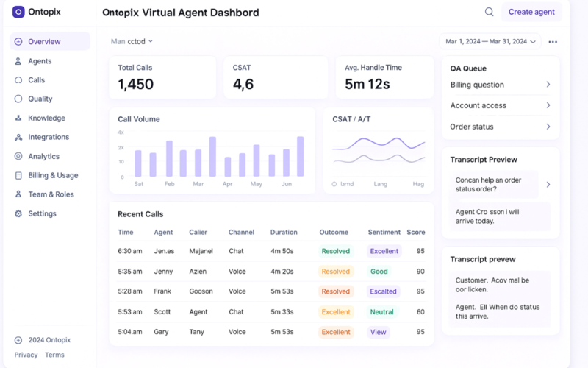
Task: Click the Settings gear icon
Action: (x=18, y=213)
